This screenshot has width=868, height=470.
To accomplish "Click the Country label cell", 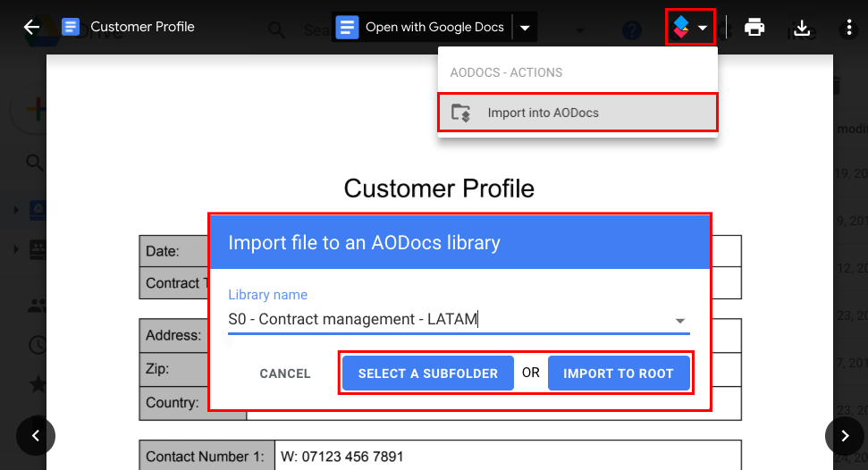I will (173, 403).
